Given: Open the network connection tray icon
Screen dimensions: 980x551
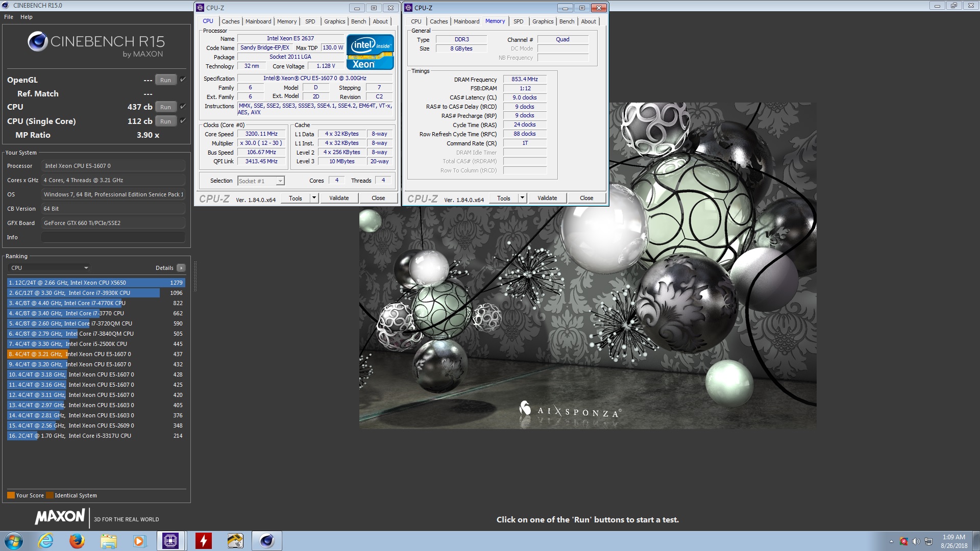Looking at the screenshot, I should [x=928, y=541].
